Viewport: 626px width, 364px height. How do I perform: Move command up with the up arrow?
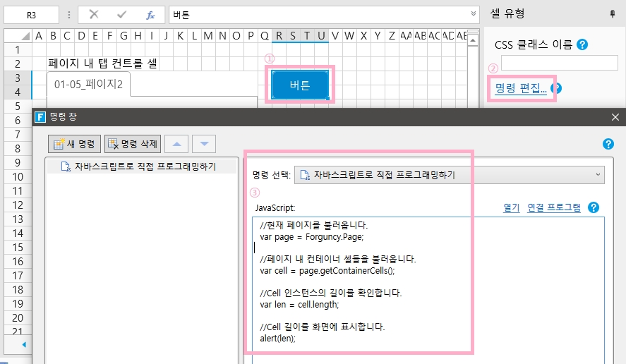[176, 144]
